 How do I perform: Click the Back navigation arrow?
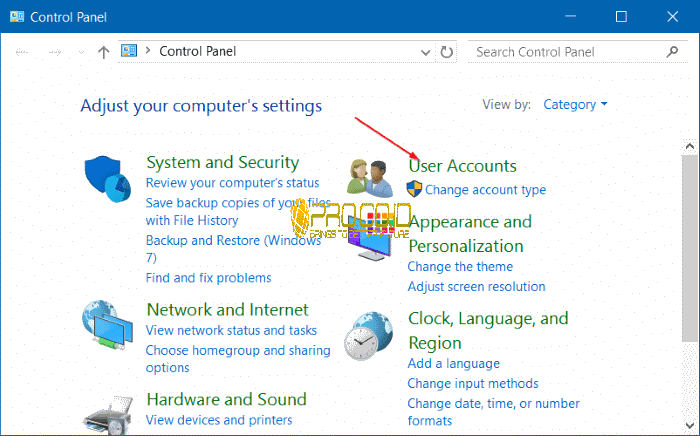point(22,52)
